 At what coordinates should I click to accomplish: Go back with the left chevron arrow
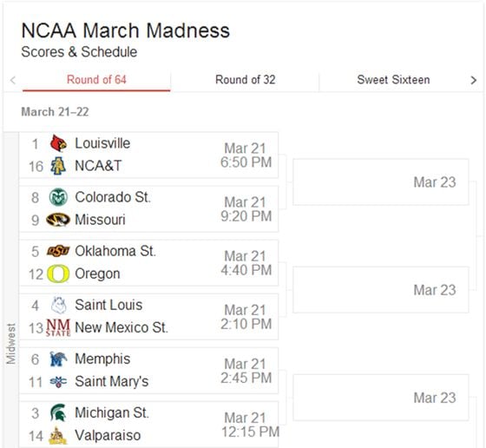(13, 80)
